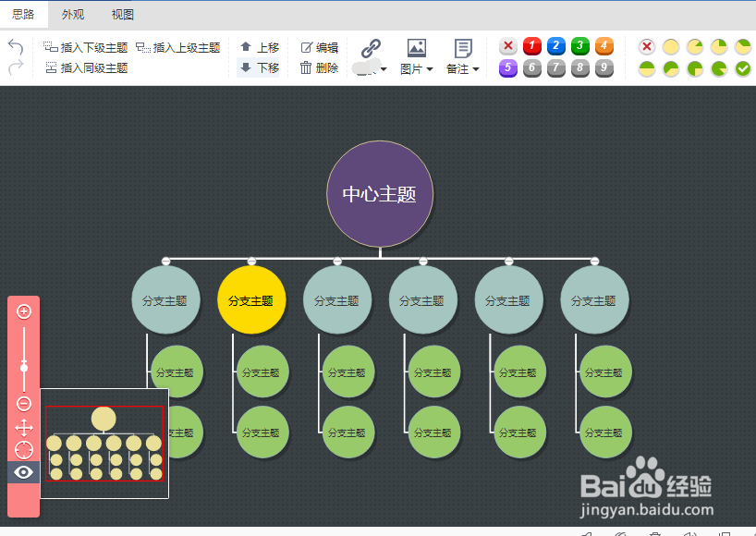
Task: Click the note document icon
Action: (463, 48)
